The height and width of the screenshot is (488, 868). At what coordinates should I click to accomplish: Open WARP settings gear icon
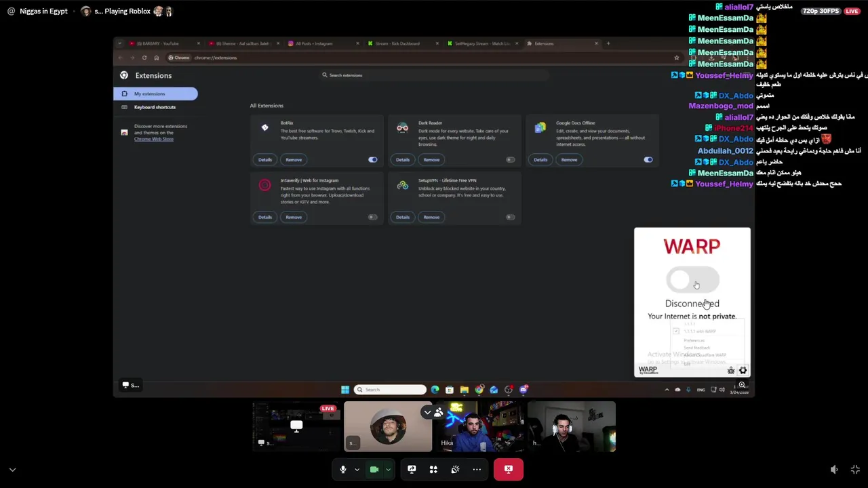743,371
